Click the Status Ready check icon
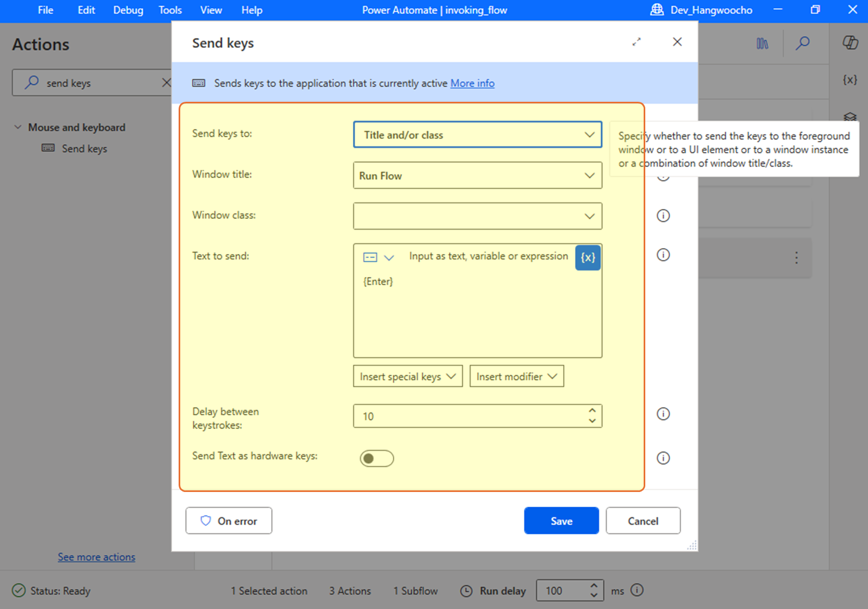The width and height of the screenshot is (868, 609). coord(19,590)
